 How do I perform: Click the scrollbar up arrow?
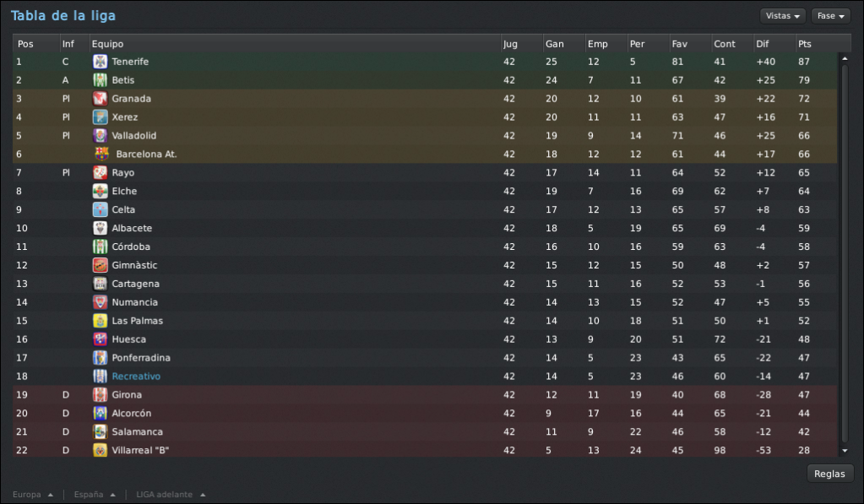(845, 58)
